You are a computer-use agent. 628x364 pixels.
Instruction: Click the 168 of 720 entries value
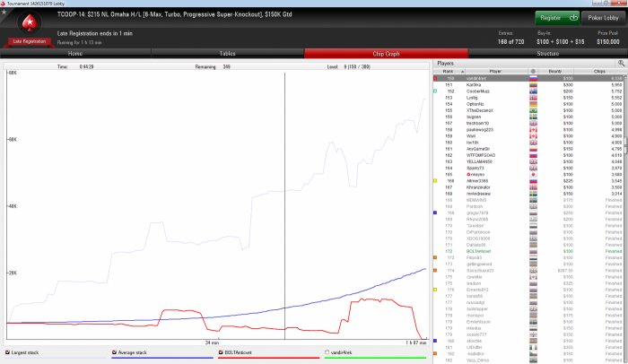510,41
